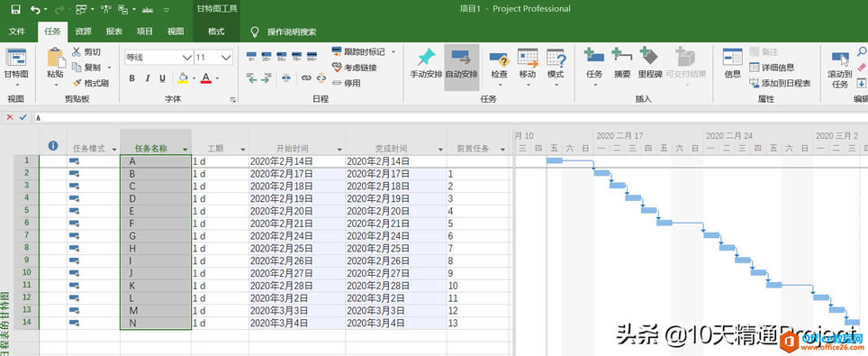The height and width of the screenshot is (356, 868).
Task: Click the indent task green right arrow
Action: coord(266,78)
